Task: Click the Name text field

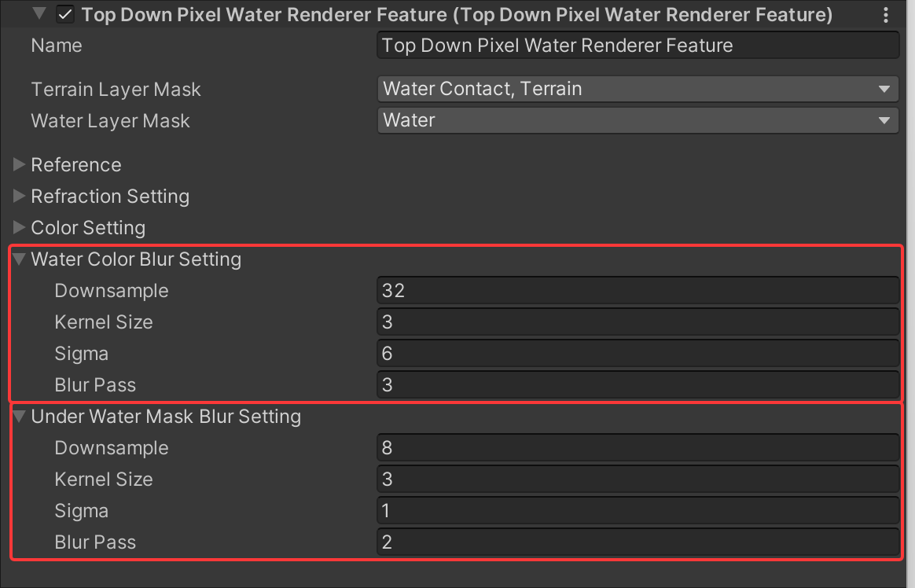Action: coord(637,46)
